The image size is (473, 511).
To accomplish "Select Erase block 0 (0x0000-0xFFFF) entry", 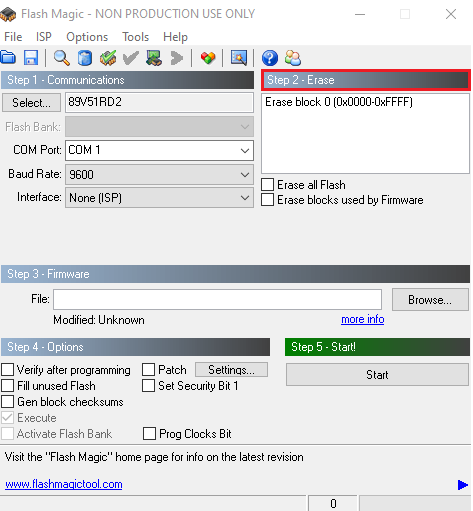I will tap(339, 102).
